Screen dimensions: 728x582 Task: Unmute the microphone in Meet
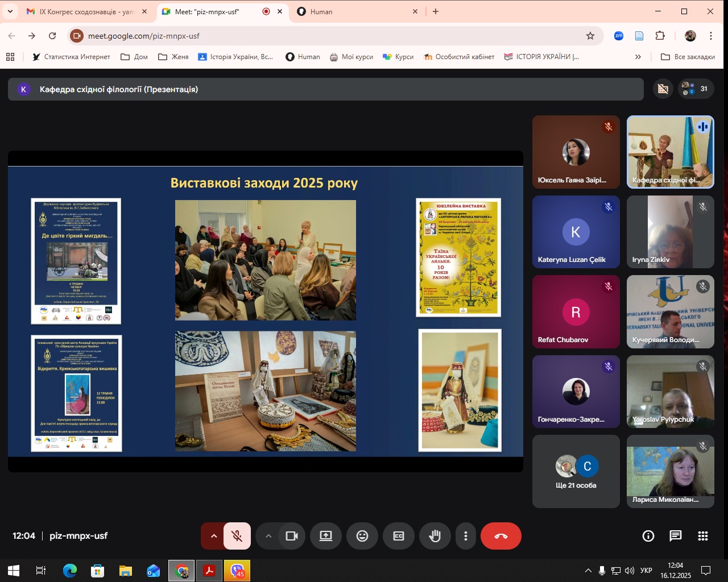pyautogui.click(x=237, y=536)
